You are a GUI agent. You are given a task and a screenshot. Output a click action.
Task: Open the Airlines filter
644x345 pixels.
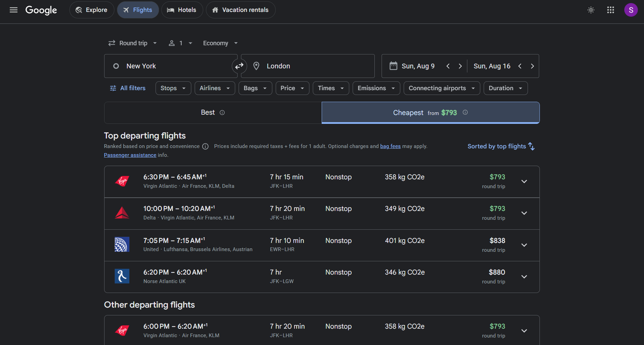tap(215, 88)
